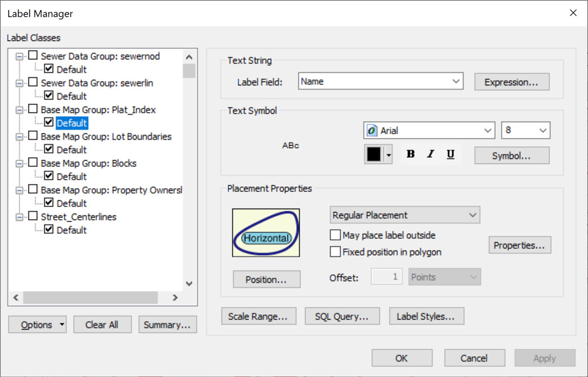Enable labels for Base Map Group: Blocks

(x=33, y=163)
